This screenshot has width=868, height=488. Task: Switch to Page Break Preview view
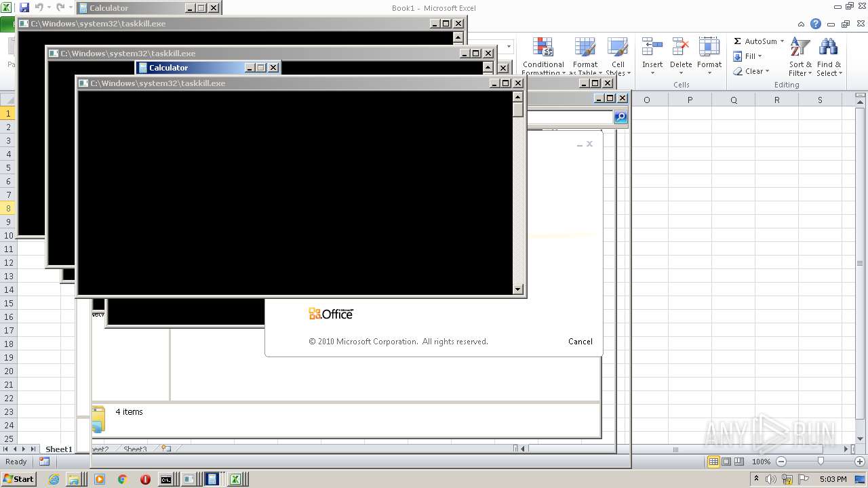pyautogui.click(x=739, y=462)
